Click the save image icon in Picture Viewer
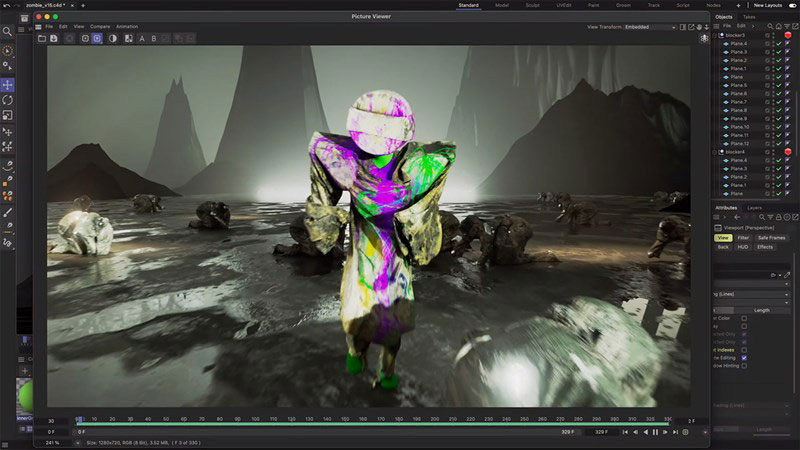 54,39
